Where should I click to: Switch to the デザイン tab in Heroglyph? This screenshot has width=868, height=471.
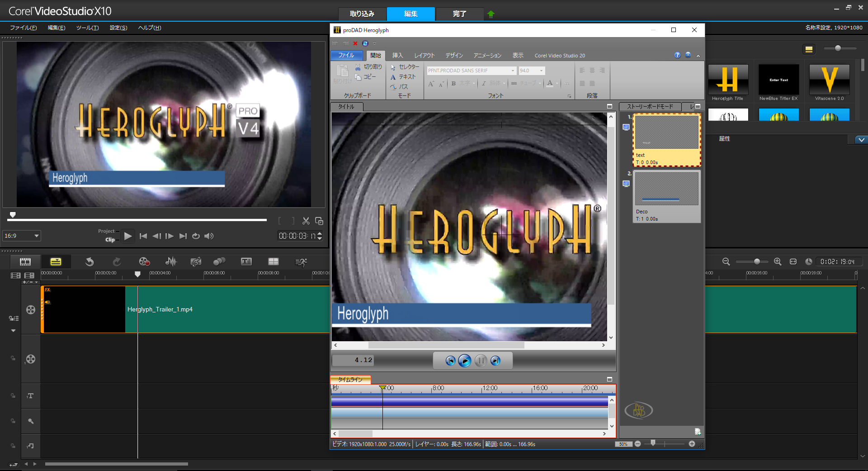(x=454, y=55)
